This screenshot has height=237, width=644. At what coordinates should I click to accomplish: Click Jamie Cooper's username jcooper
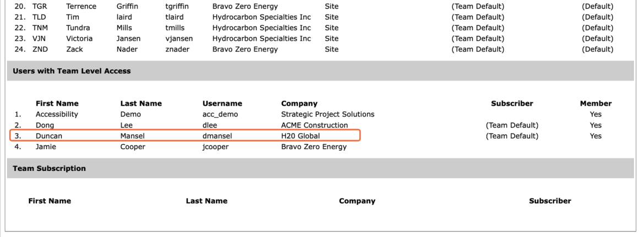(215, 146)
